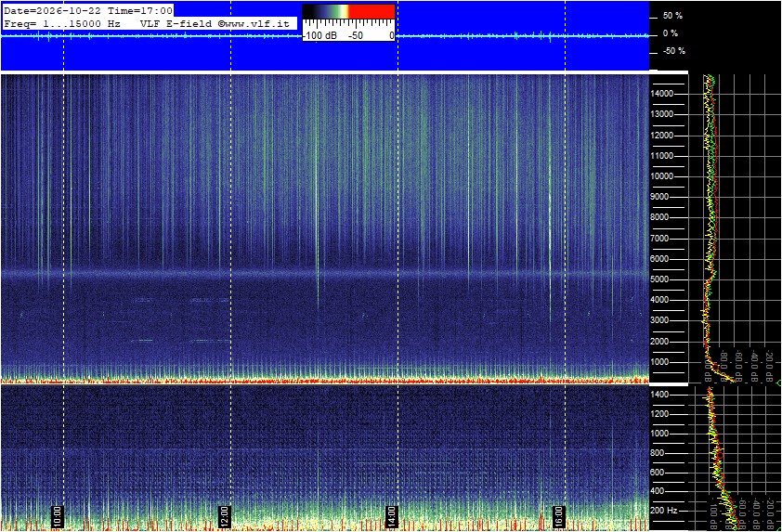Click the '50 %' amplitude axis label
This screenshot has width=782, height=532.
click(x=672, y=16)
